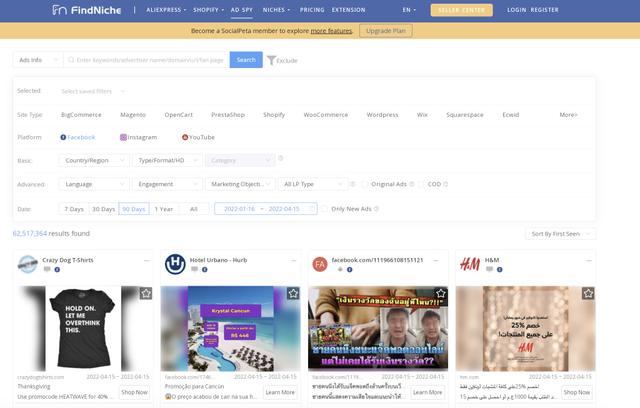
Task: Click Shop Now on Crazy Dog T-Shirts ad
Action: coord(134,392)
